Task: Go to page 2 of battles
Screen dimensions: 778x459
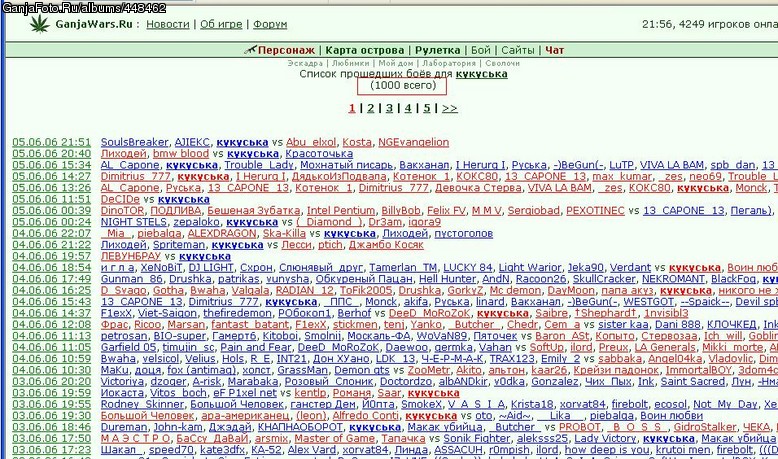Action: coord(371,108)
